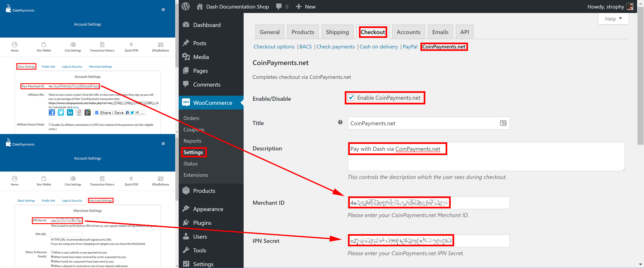644x268 pixels.
Task: Click the home icon beside Dash Documentation Shop
Action: 200,6
